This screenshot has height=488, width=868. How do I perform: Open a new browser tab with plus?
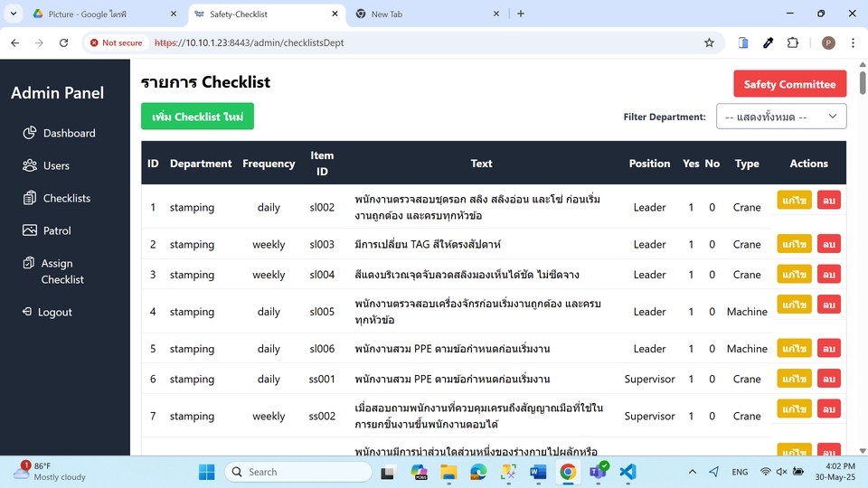tap(521, 14)
